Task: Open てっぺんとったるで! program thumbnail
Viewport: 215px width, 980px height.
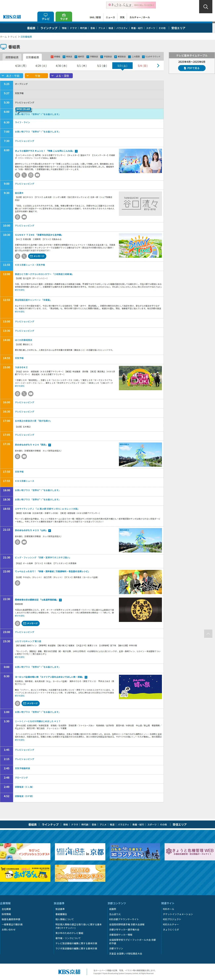Action: pyautogui.click(x=140, y=582)
